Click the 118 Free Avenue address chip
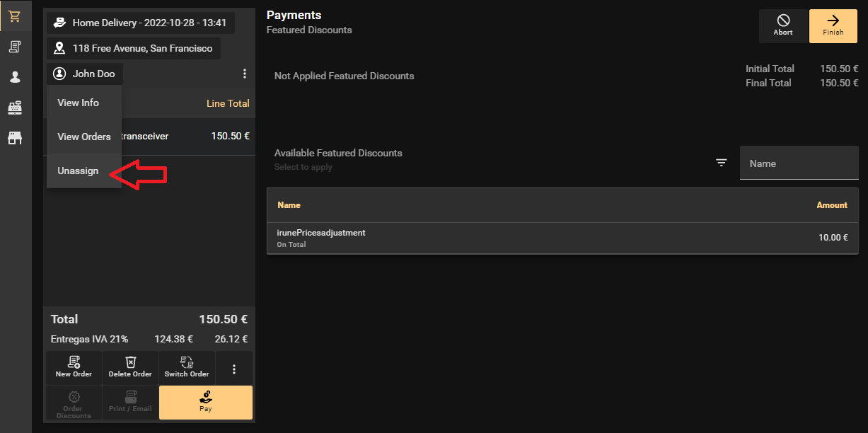 point(134,48)
